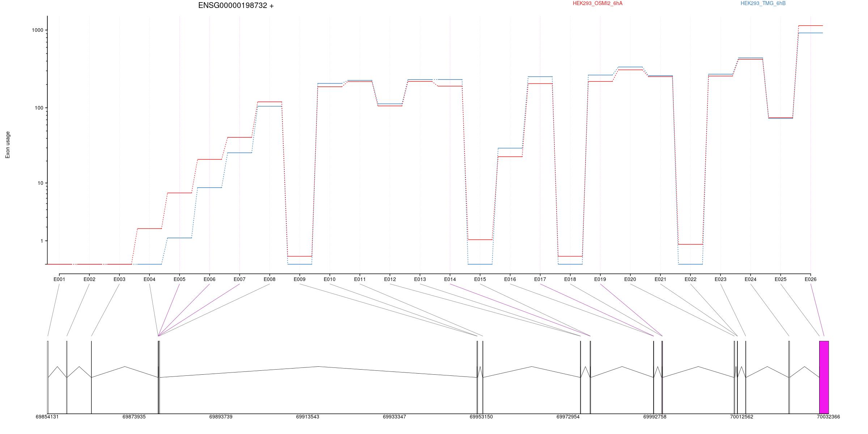Click exon label E020
Viewport: 868px width, 434px height.
pos(630,279)
